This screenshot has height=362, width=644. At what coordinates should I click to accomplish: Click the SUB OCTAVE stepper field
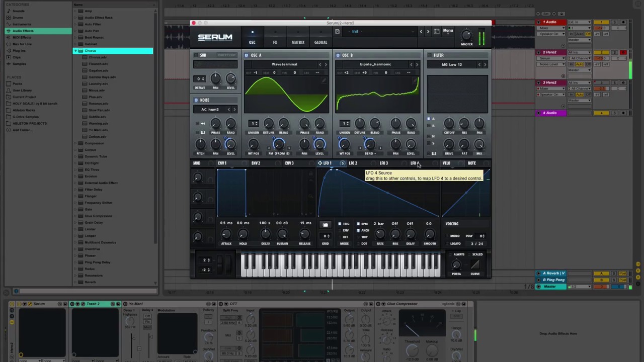click(200, 79)
